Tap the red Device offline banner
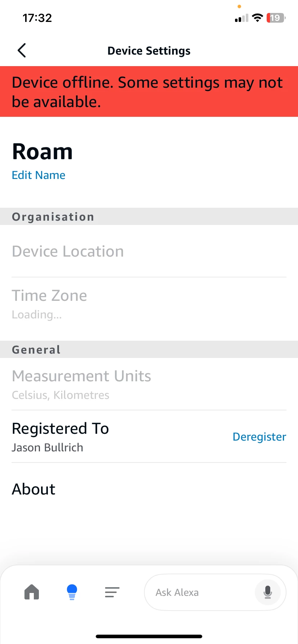298x644 pixels. tap(149, 92)
